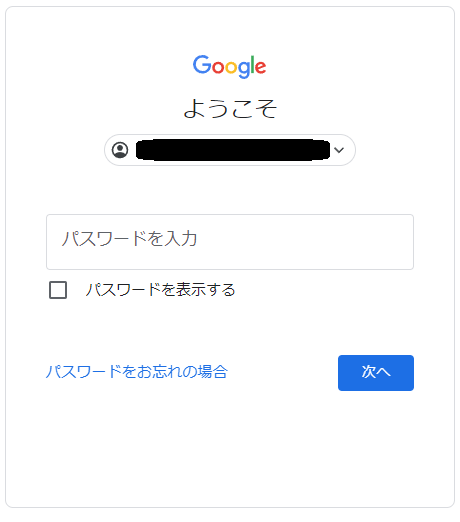Viewport: 460px width, 522px height.
Task: Click the red o in the Google logo
Action: point(218,67)
